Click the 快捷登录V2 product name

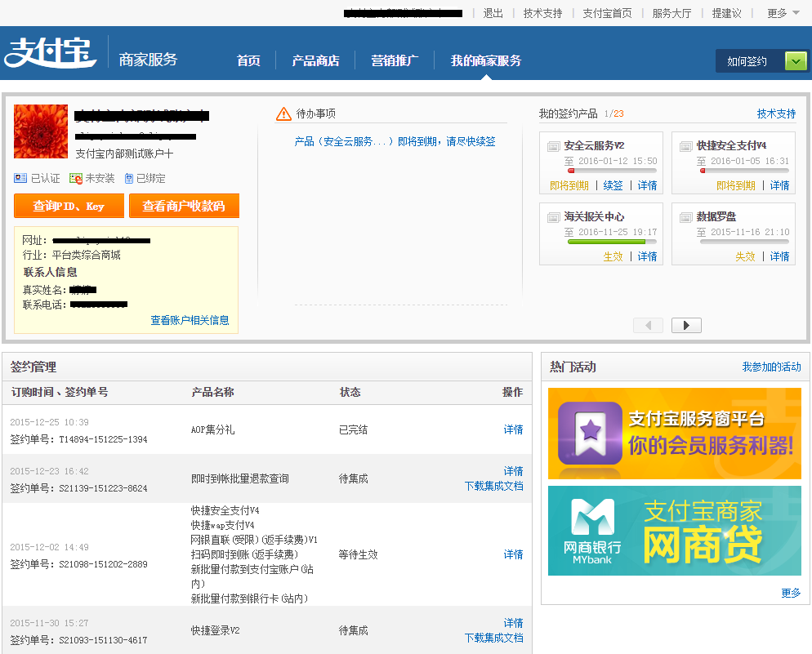pyautogui.click(x=216, y=630)
